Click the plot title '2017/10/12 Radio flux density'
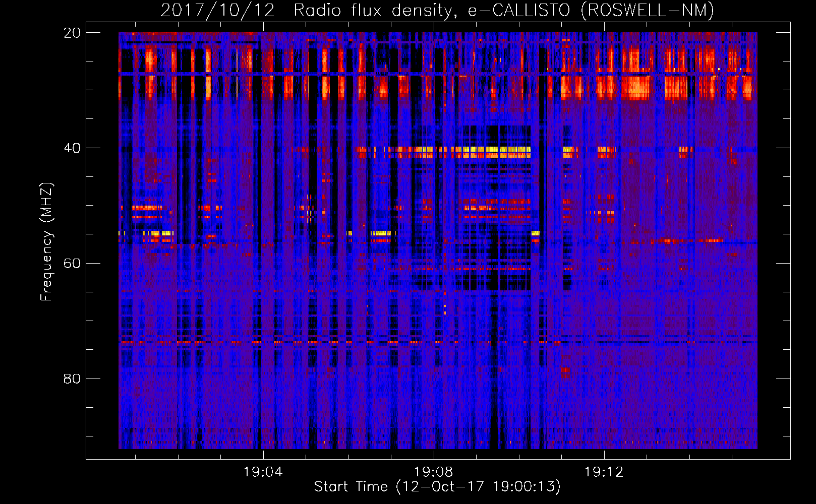 [x=437, y=10]
